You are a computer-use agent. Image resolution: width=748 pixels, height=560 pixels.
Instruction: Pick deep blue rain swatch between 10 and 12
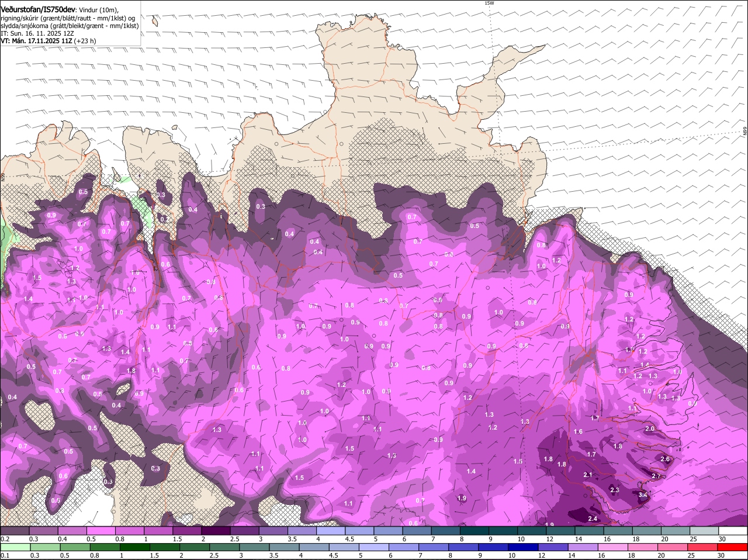pyautogui.click(x=524, y=547)
